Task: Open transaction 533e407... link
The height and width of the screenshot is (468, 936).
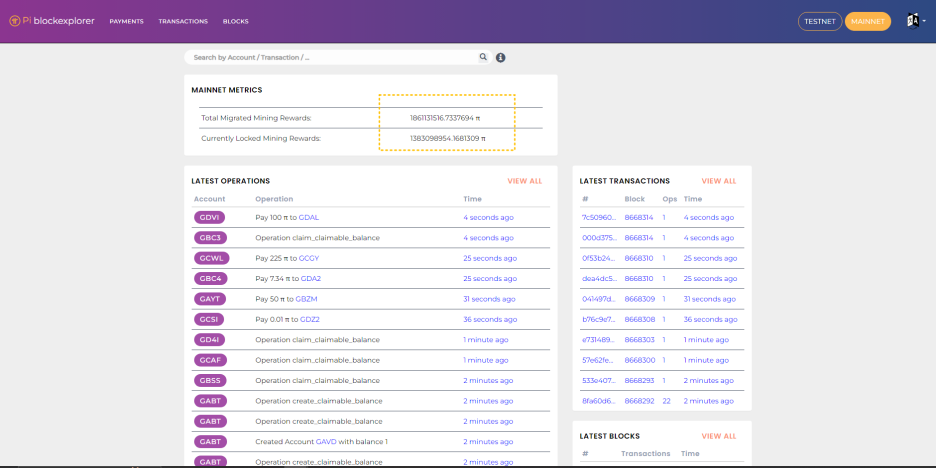Action: 599,380
